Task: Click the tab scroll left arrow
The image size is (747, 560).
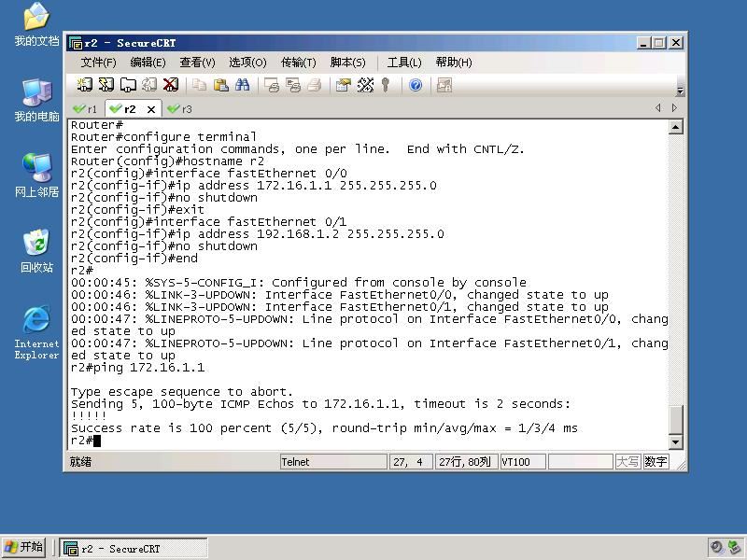Action: (x=658, y=108)
